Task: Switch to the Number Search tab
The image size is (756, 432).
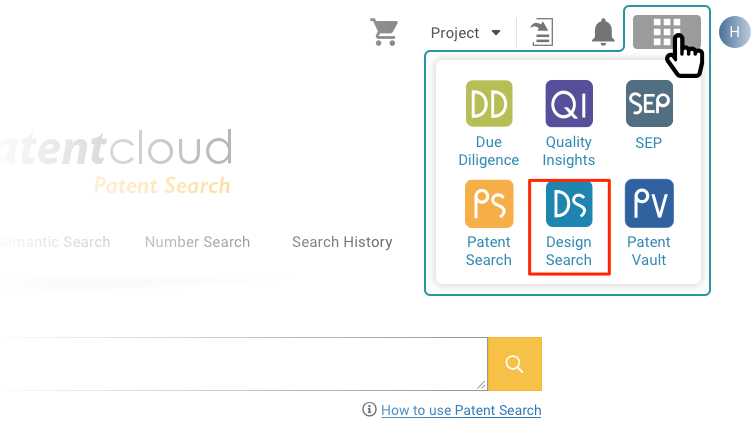Action: click(x=197, y=242)
